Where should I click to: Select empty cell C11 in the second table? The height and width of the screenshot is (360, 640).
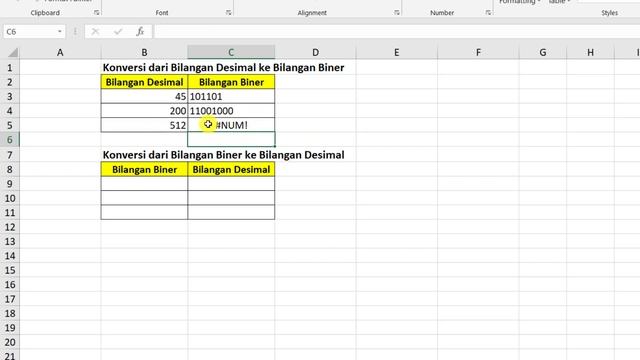231,212
